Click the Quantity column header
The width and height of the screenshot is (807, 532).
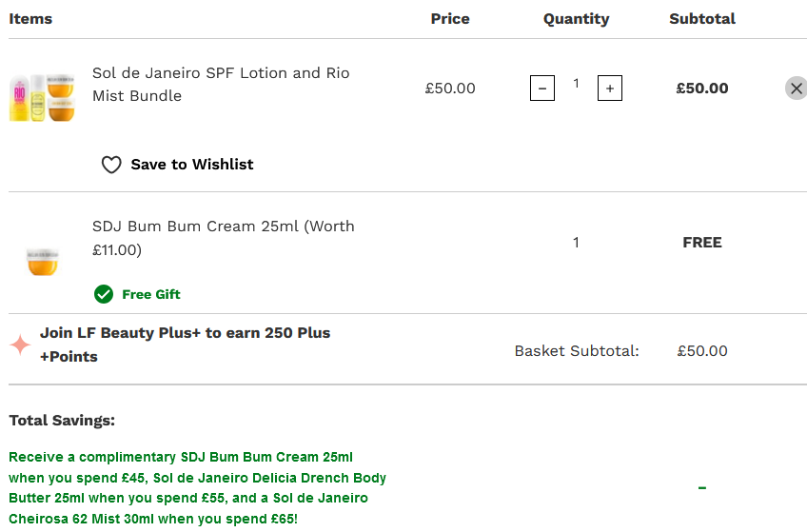tap(576, 19)
